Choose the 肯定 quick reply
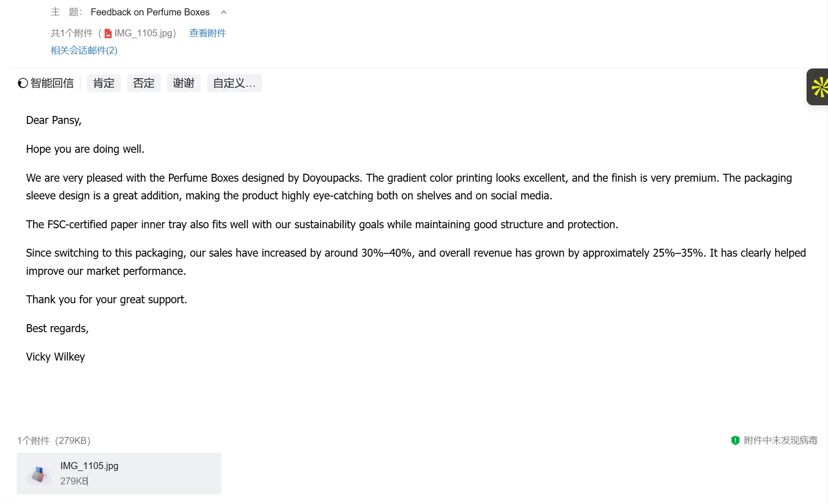This screenshot has height=504, width=828. point(103,83)
